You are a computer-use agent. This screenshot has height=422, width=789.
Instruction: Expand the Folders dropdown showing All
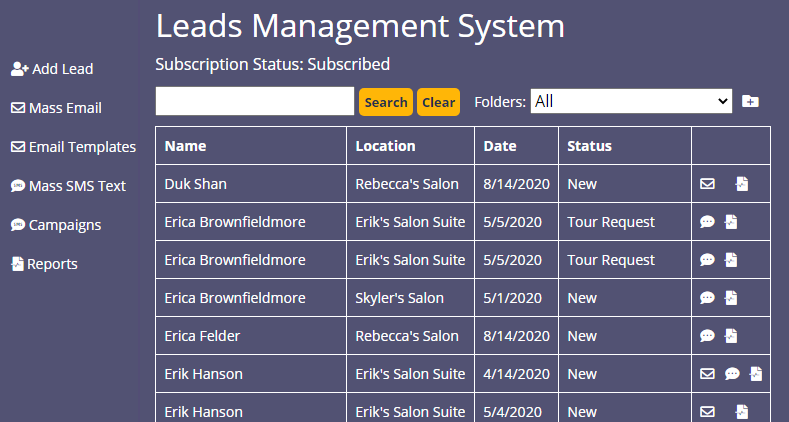[631, 101]
